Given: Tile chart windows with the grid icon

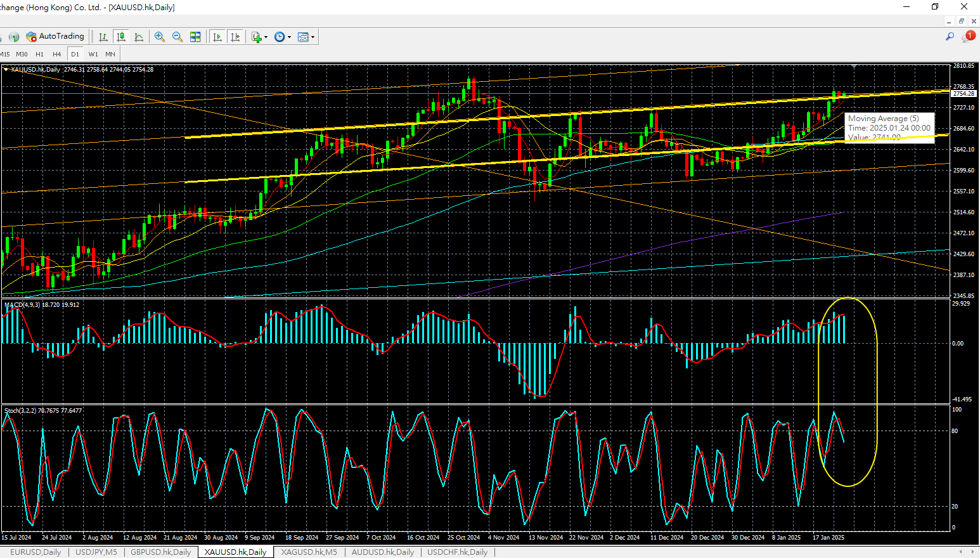Looking at the screenshot, I should click(x=195, y=37).
